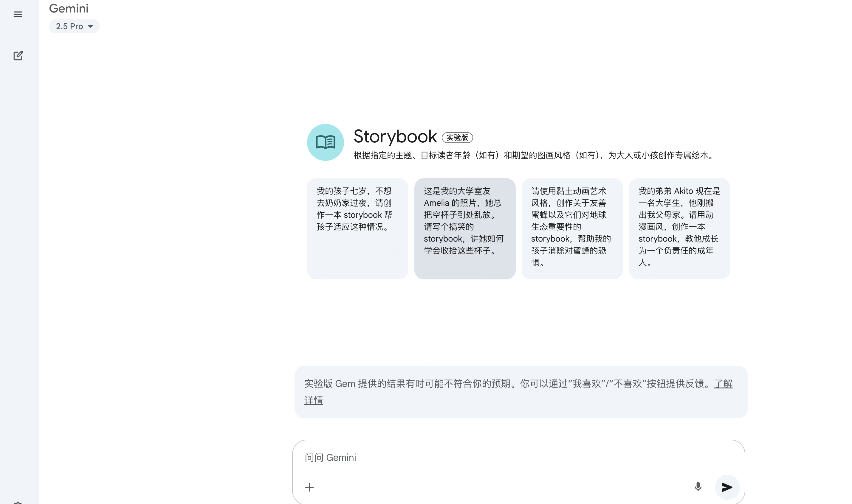The height and width of the screenshot is (504, 852).
Task: Activate the microphone voice input
Action: click(698, 487)
